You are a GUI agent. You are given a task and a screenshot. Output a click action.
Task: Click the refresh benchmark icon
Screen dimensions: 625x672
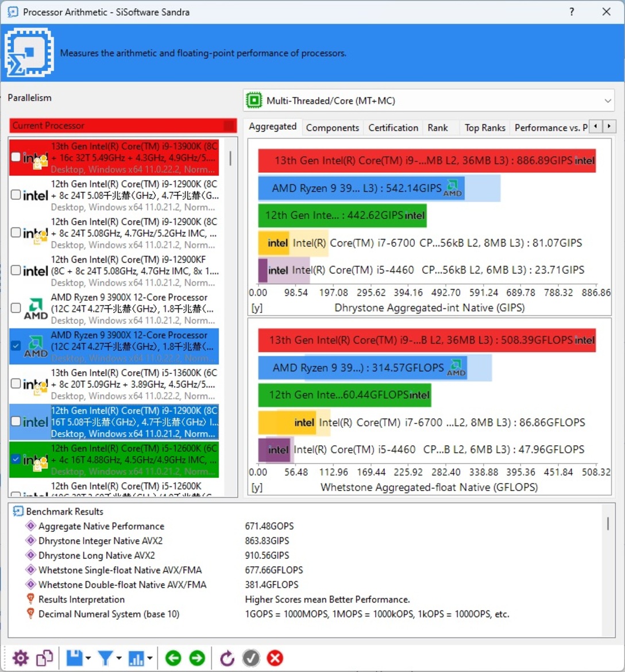pos(227,658)
